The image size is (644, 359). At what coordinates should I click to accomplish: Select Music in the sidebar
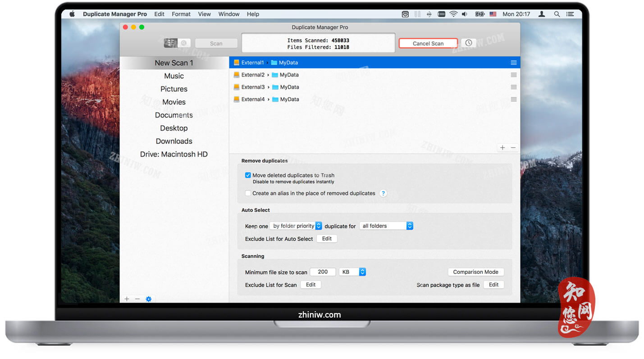(x=174, y=76)
